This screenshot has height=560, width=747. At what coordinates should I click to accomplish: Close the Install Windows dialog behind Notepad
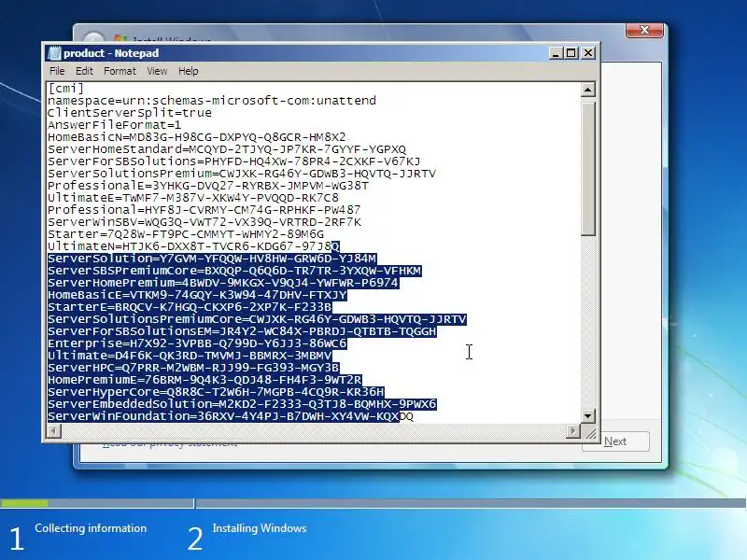[644, 30]
